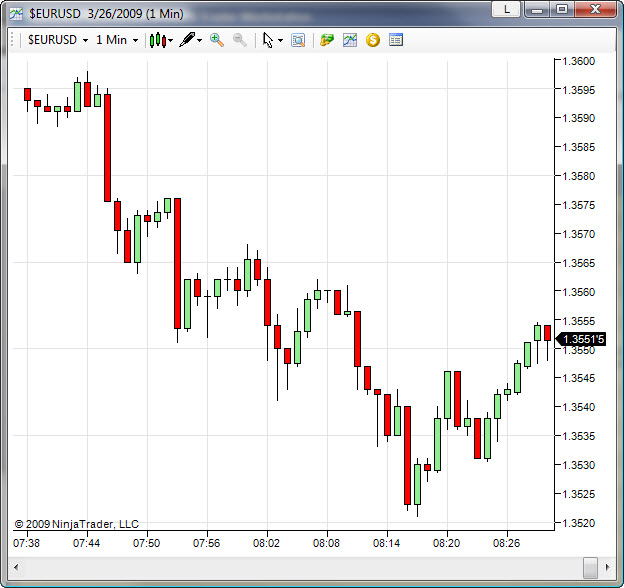Open the data box icon
The image size is (624, 588).
[298, 40]
